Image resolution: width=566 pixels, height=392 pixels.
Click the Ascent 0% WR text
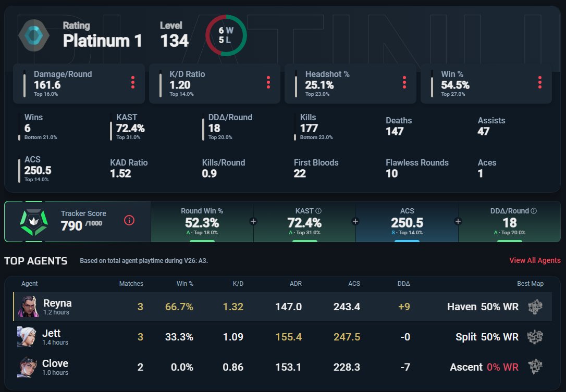tap(484, 367)
